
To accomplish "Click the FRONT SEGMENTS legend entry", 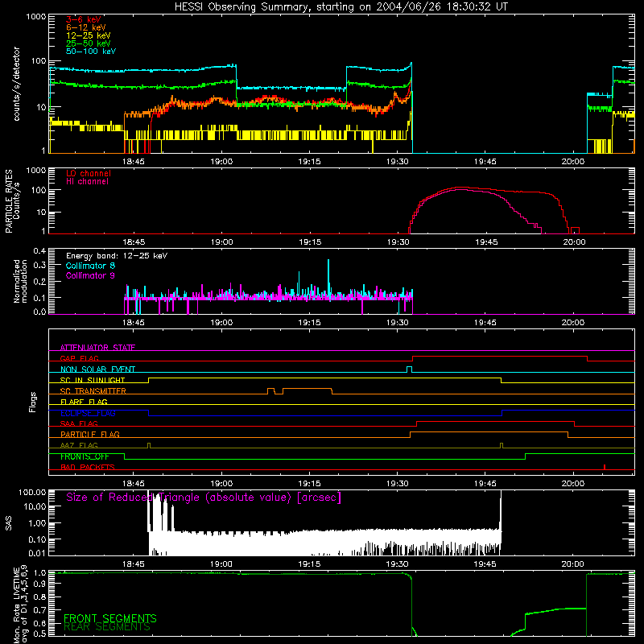I will pyautogui.click(x=110, y=618).
